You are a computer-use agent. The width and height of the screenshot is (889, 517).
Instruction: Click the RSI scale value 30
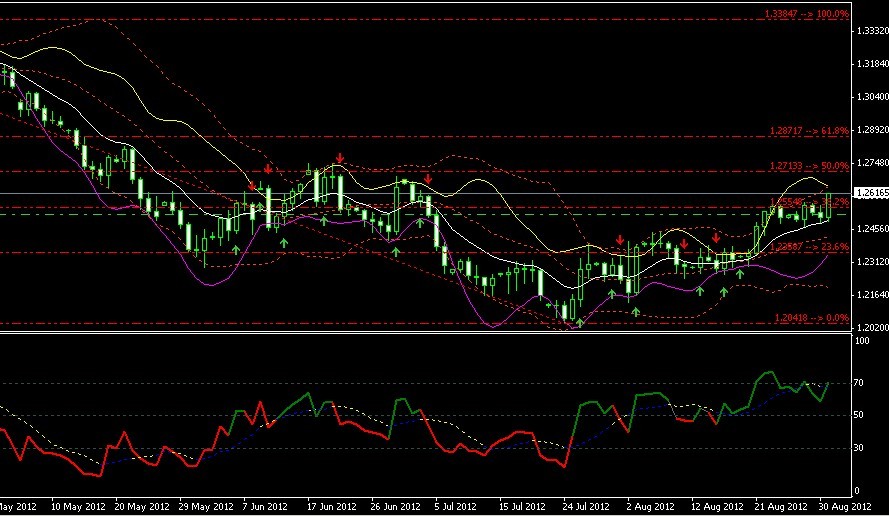[860, 448]
